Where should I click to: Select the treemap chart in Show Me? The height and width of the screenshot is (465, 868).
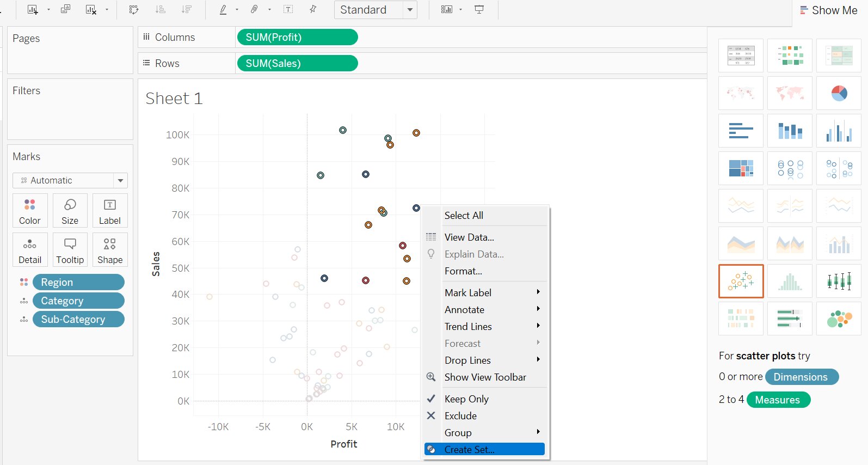click(741, 168)
